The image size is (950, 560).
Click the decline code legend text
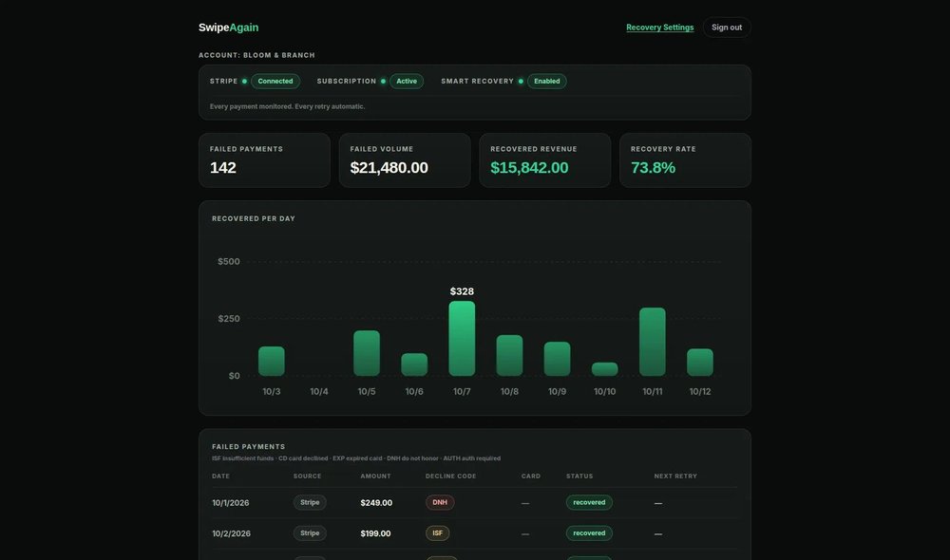click(x=356, y=458)
